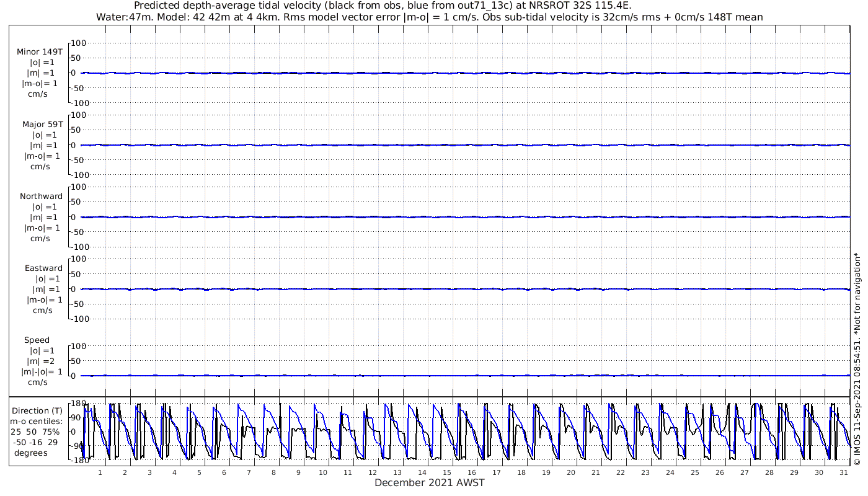
Task: Click the 'Northward' panel label
Action: (x=42, y=197)
